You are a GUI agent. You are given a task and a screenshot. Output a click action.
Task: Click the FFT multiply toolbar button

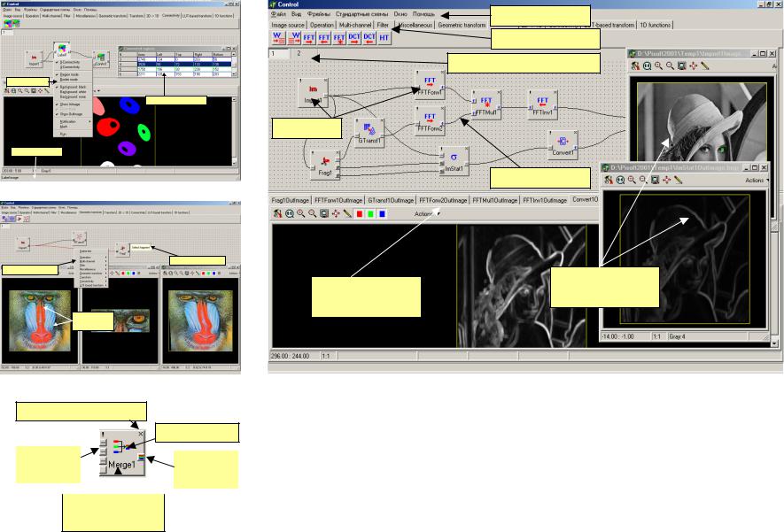(339, 38)
